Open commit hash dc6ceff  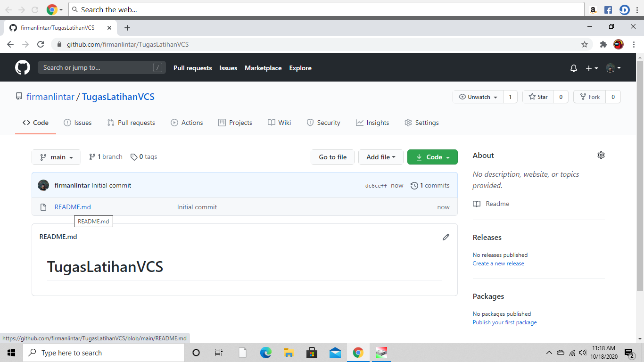(376, 186)
